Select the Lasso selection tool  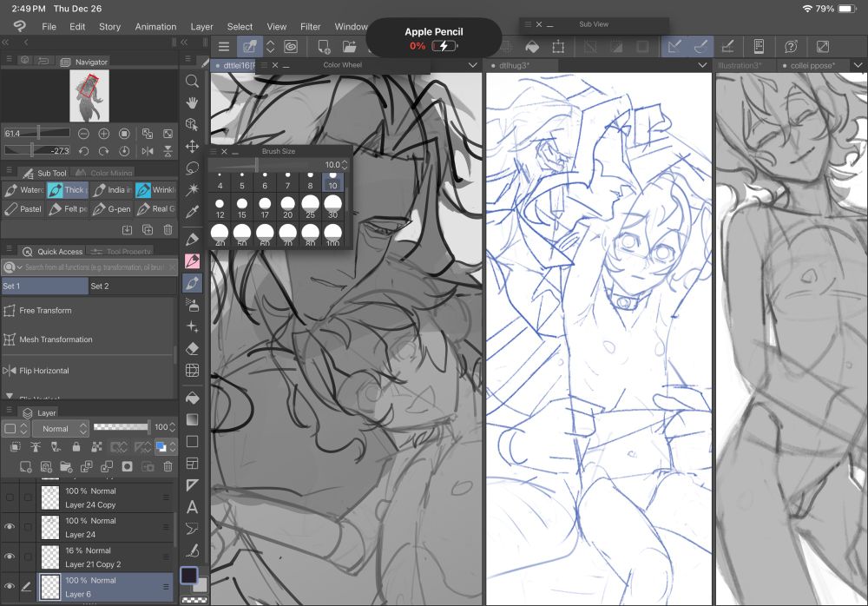192,168
